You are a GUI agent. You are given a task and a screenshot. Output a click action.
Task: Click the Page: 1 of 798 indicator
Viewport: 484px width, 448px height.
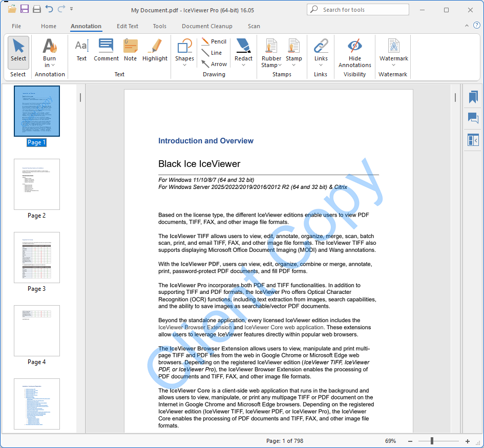pyautogui.click(x=285, y=441)
